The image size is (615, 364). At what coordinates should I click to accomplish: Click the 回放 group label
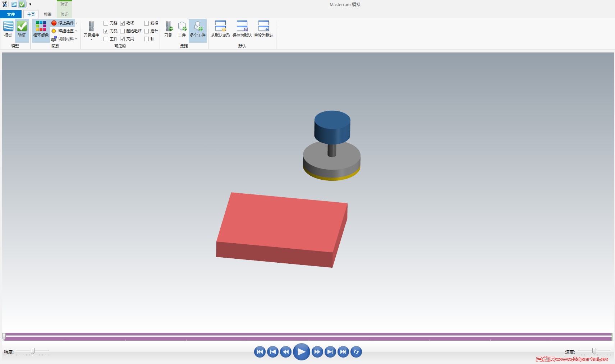[x=55, y=46]
